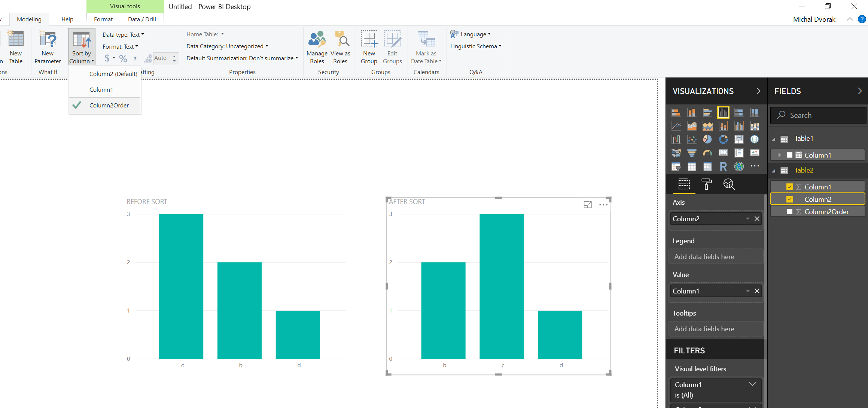868x408 pixels.
Task: Remove Column1 from the Value well
Action: pyautogui.click(x=757, y=291)
